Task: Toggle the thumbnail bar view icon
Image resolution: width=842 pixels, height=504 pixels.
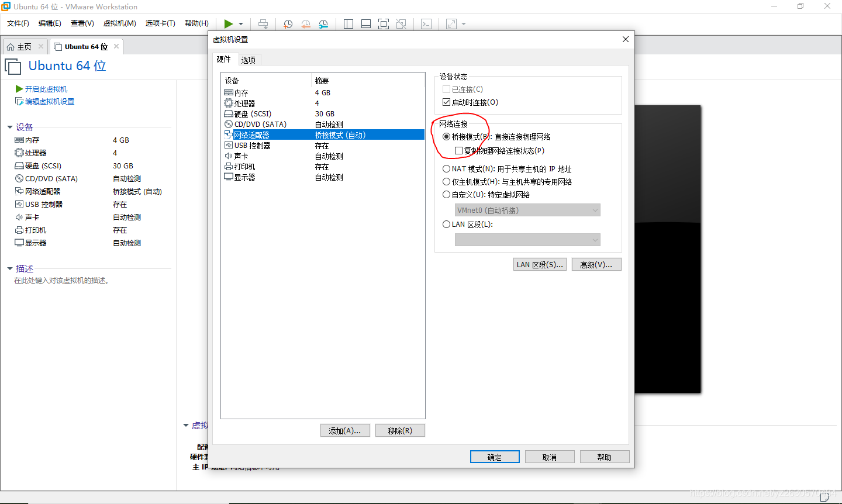Action: [366, 24]
